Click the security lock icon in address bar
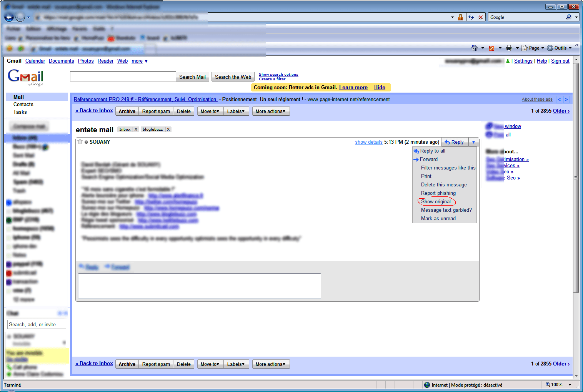583x392 pixels. coord(460,17)
